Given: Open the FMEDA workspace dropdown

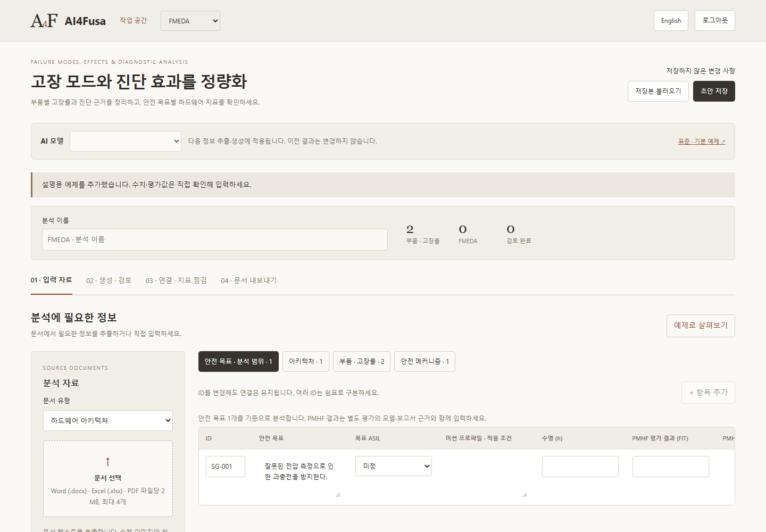Looking at the screenshot, I should click(190, 21).
